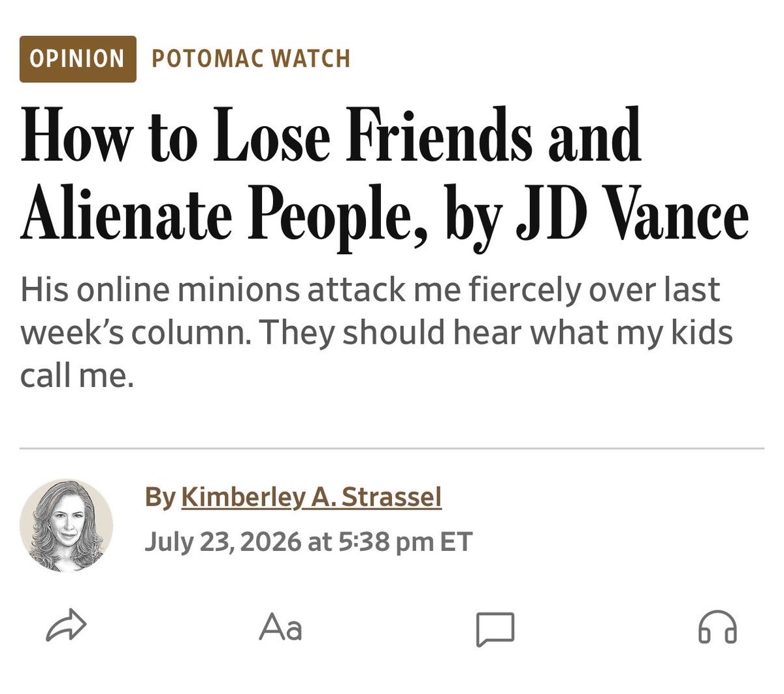
Task: Click the timestamp "5:38 pm ET"
Action: (x=405, y=542)
